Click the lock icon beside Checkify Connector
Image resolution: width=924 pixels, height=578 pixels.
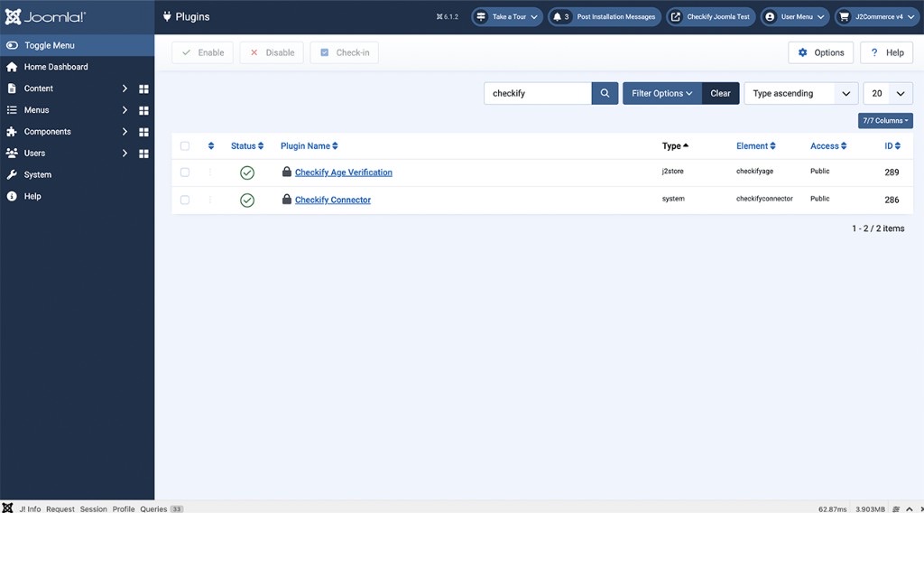pos(286,200)
